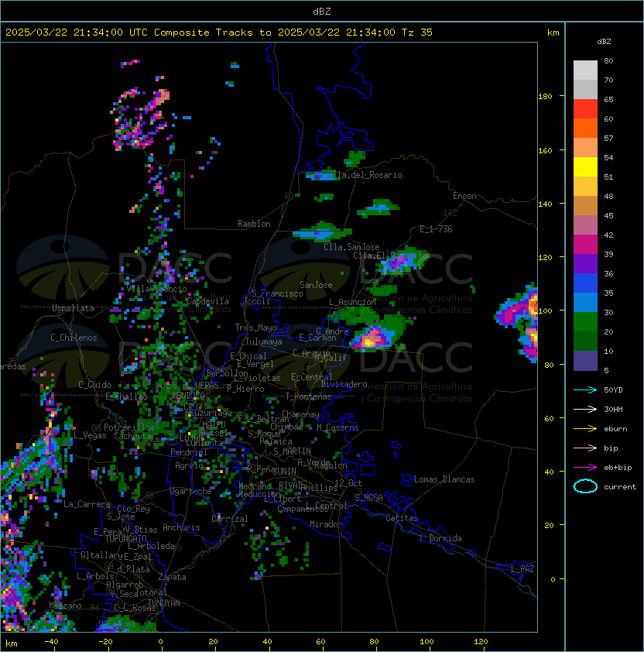644x652 pixels.
Task: Click the '140' tick on vertical axis
Action: click(545, 204)
